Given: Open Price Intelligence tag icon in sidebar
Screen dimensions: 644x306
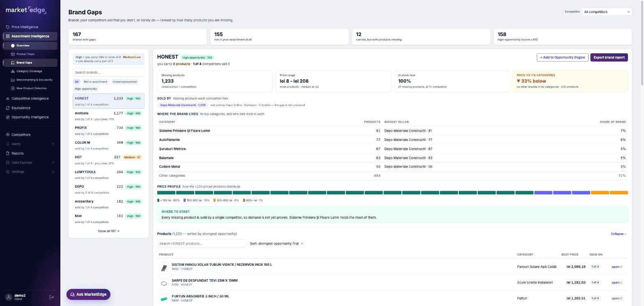Looking at the screenshot, I should 8,27.
